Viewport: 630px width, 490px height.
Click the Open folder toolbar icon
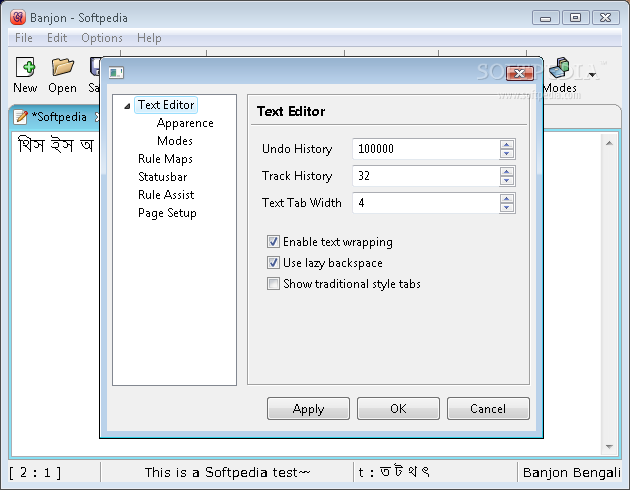(63, 67)
